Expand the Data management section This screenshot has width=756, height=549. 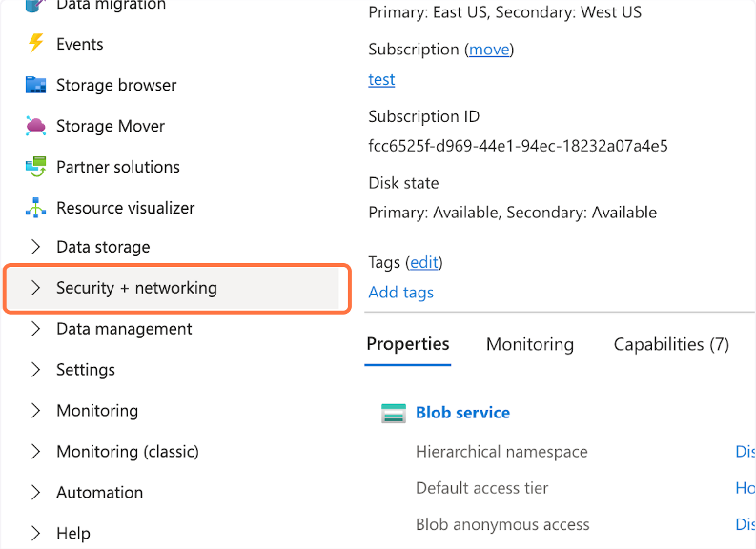(x=36, y=329)
